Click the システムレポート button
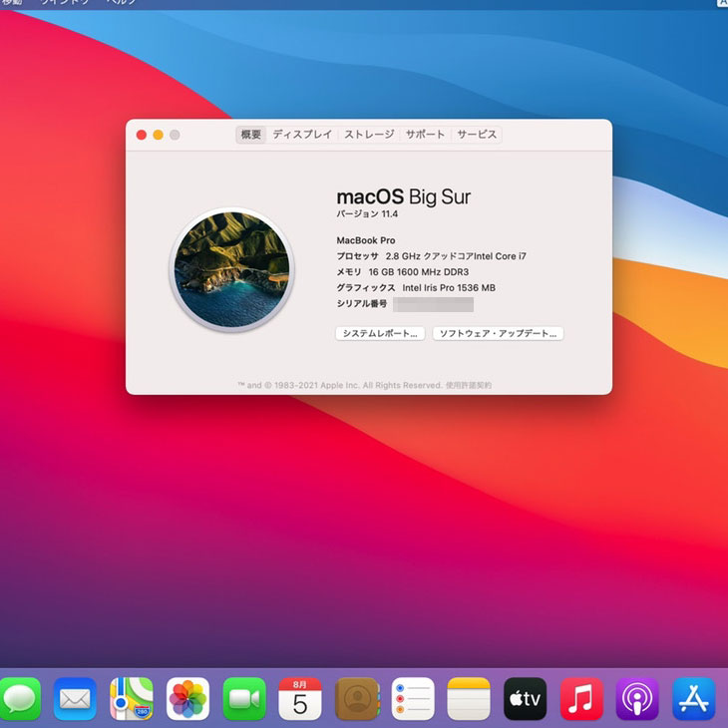Viewport: 728px width, 728px height. [381, 334]
